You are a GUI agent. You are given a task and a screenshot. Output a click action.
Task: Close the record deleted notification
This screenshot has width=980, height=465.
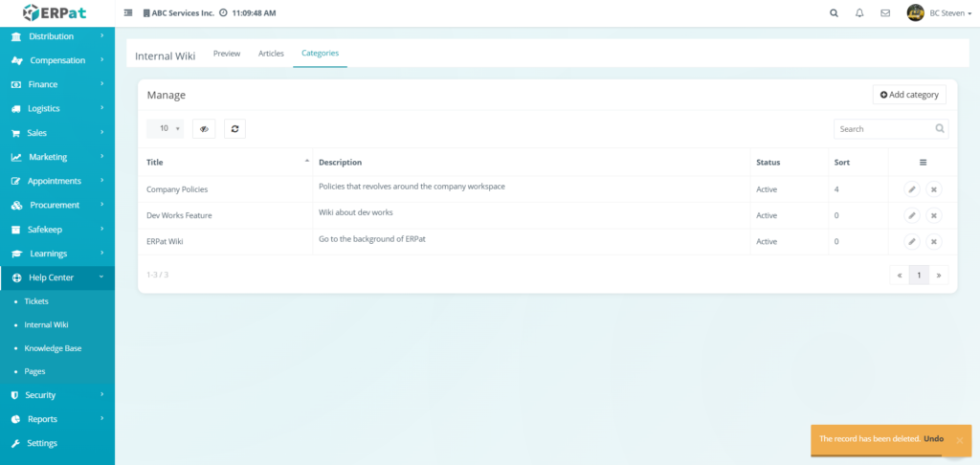tap(959, 441)
